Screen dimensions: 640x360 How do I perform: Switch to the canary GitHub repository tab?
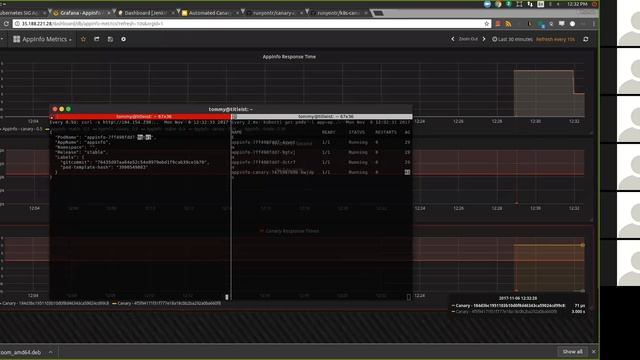tap(276, 13)
